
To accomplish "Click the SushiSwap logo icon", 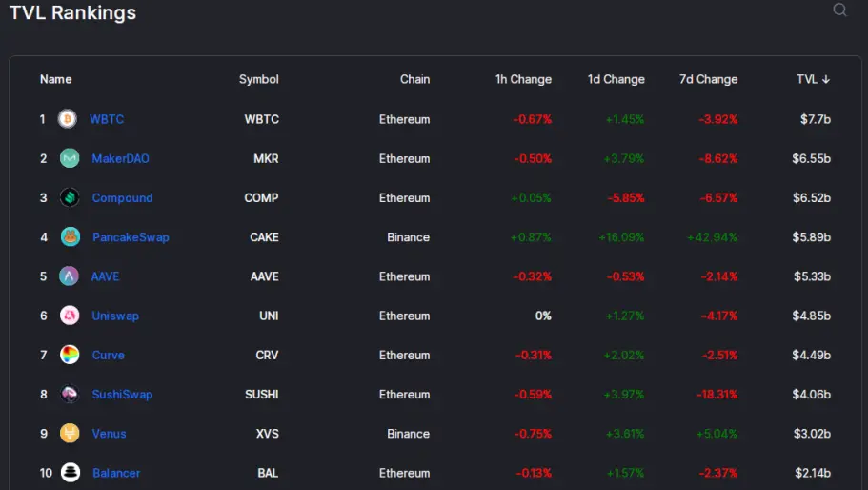I will coord(70,395).
